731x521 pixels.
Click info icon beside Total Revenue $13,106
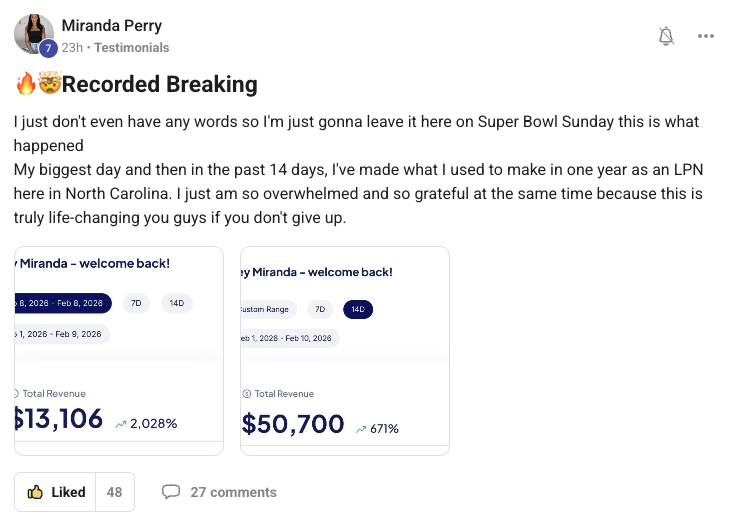click(16, 393)
